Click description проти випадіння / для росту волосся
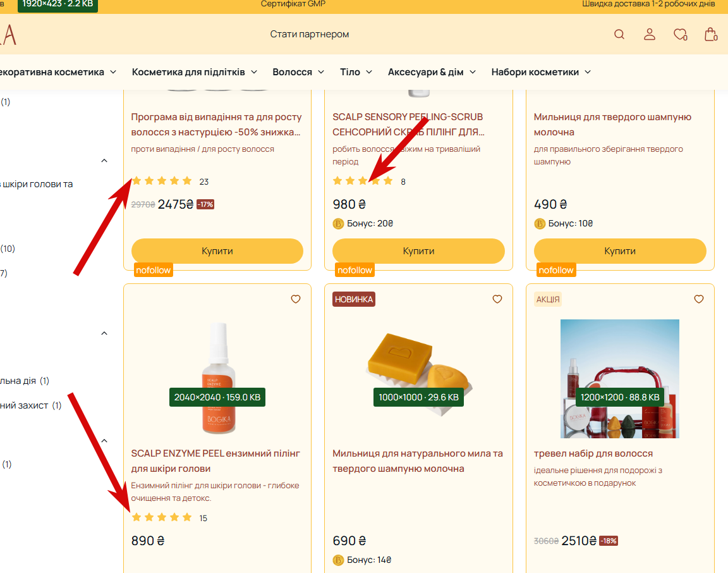This screenshot has width=728, height=573. [x=202, y=149]
